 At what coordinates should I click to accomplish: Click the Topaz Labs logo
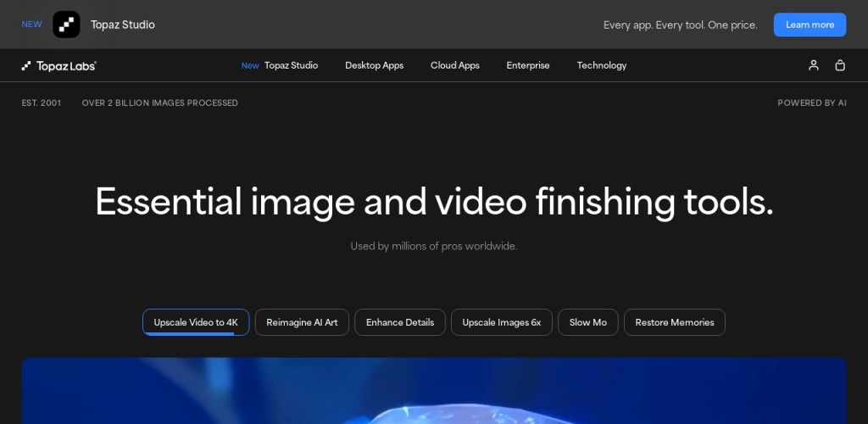click(x=59, y=65)
